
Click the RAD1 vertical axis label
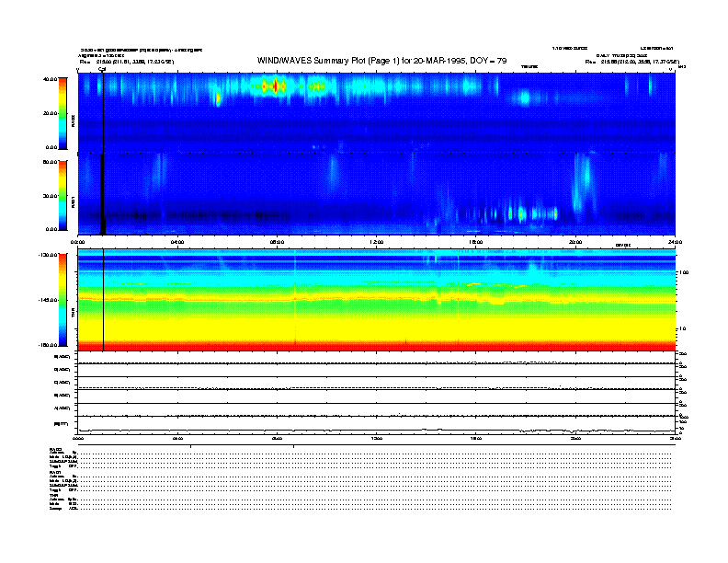(73, 201)
